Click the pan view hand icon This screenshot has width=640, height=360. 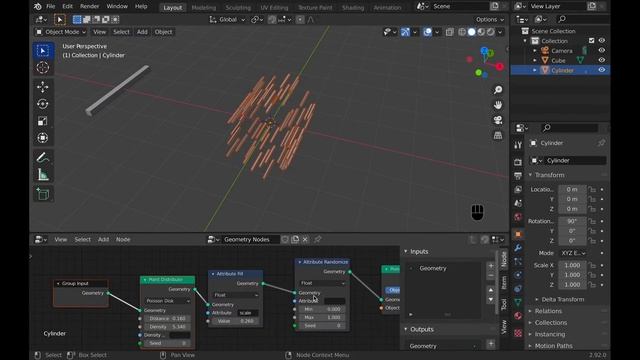click(x=498, y=105)
